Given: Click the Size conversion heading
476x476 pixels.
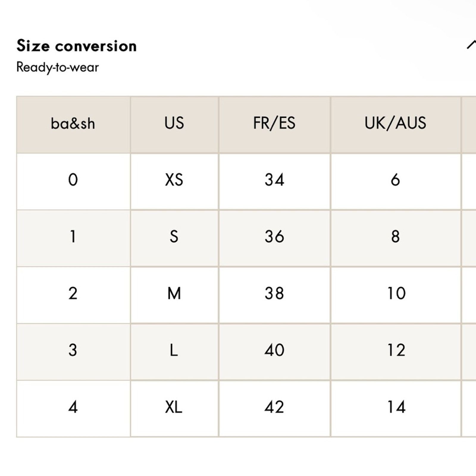Looking at the screenshot, I should tap(76, 46).
